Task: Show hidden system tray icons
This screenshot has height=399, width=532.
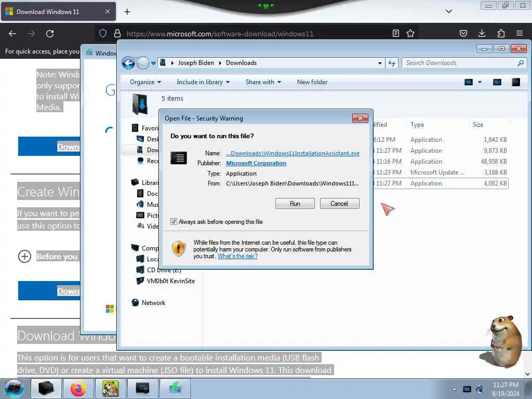Action: (x=454, y=389)
